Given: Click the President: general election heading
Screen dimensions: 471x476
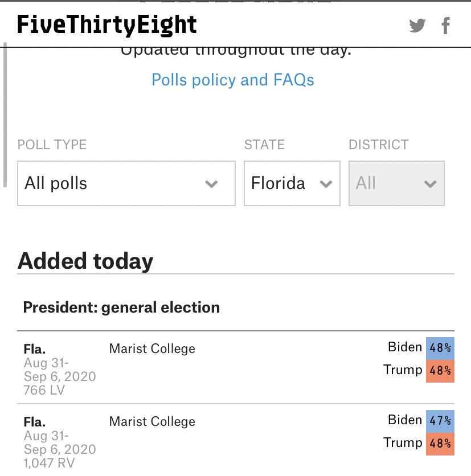Looking at the screenshot, I should [121, 307].
